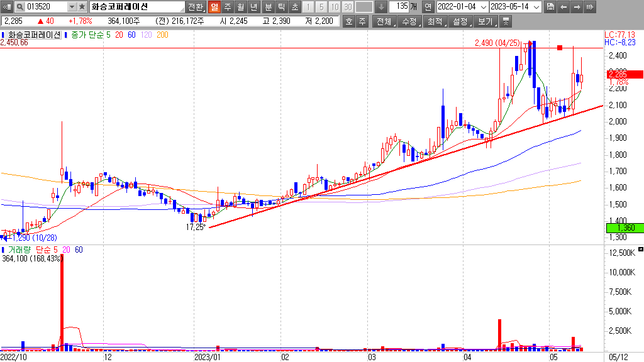Image resolution: width=644 pixels, height=362 pixels.
Task: Choose the 1 interval button
Action: [x=308, y=7]
